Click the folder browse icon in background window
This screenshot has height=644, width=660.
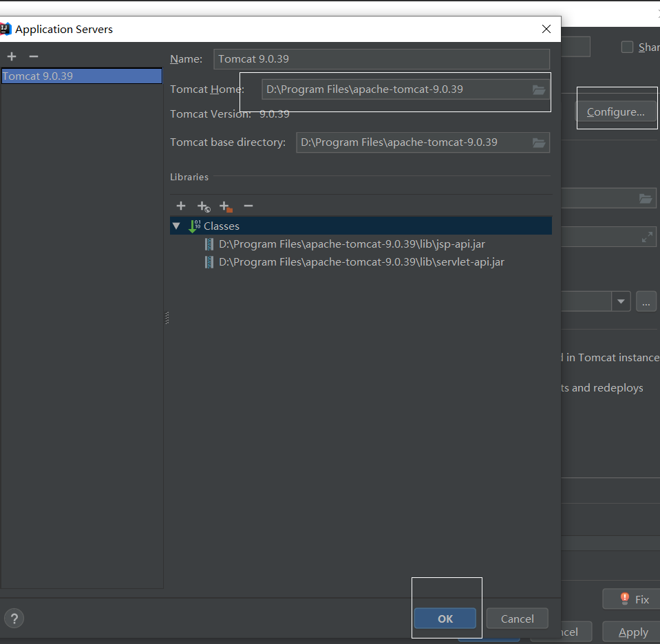point(646,198)
